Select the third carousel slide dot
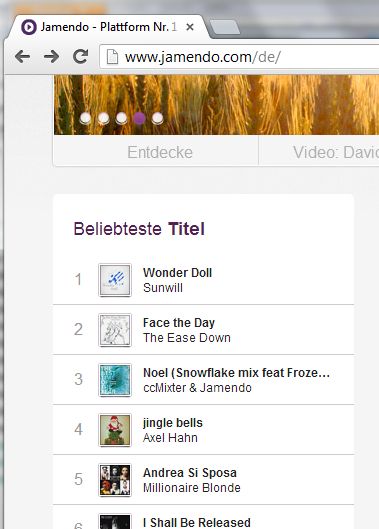Screen dimensions: 379x529 (121, 118)
